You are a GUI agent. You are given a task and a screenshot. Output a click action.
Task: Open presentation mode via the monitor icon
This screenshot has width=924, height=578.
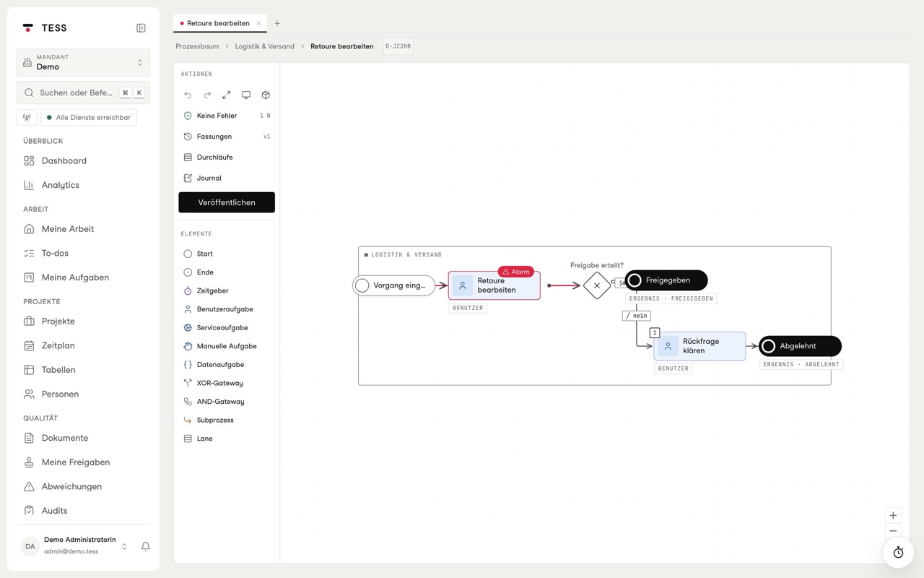coord(246,95)
